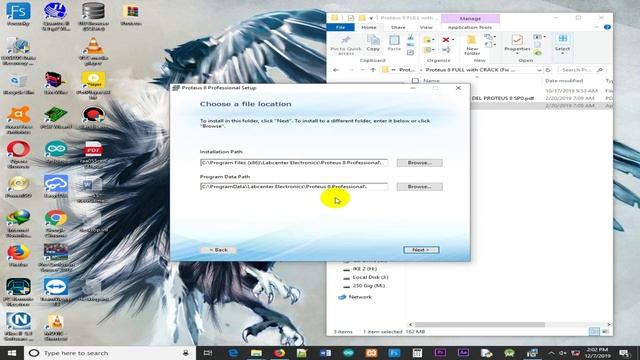The width and height of the screenshot is (640, 360).
Task: Expand the address bar history dropdown
Action: click(x=539, y=70)
